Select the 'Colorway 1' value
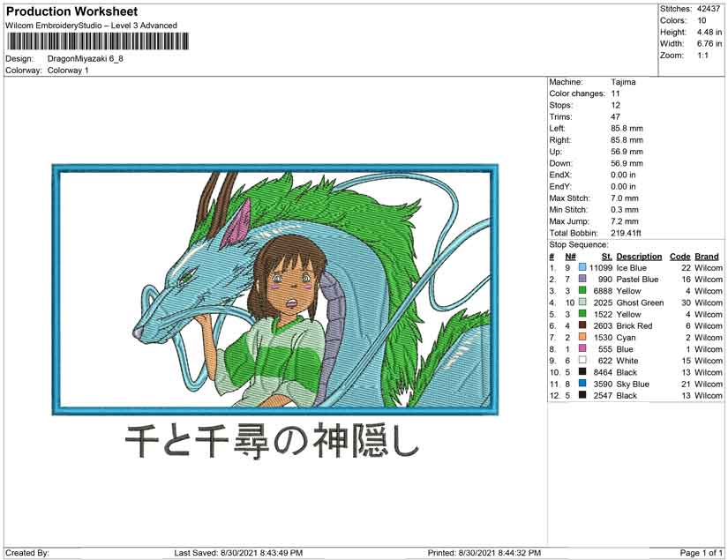728x560 pixels. 68,71
